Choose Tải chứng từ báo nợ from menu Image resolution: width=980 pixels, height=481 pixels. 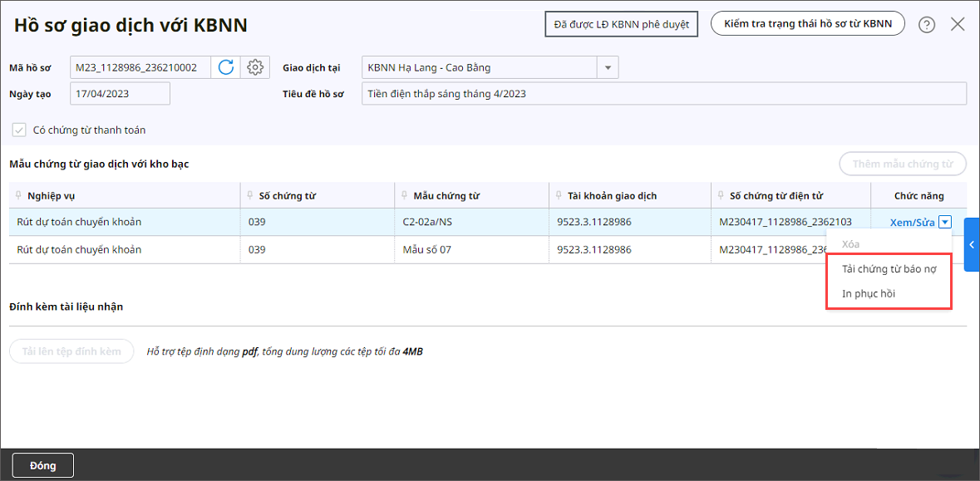[889, 269]
